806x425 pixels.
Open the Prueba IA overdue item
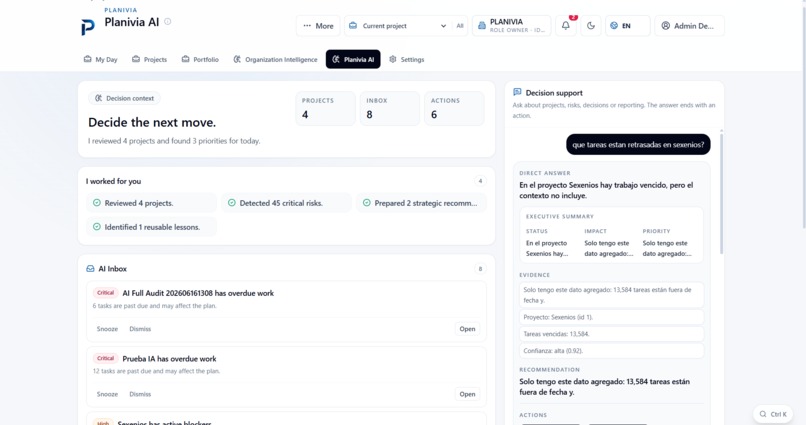click(467, 394)
